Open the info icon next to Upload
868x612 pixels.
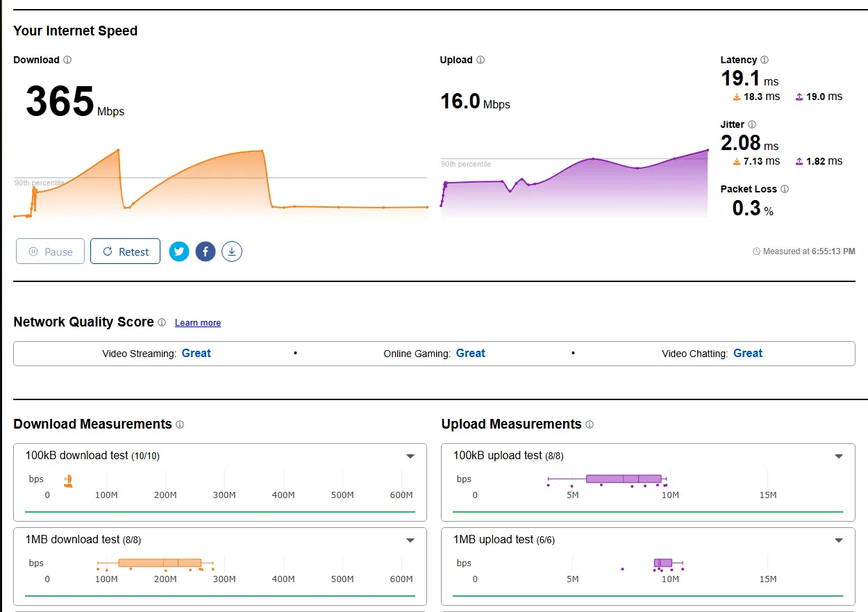point(481,60)
